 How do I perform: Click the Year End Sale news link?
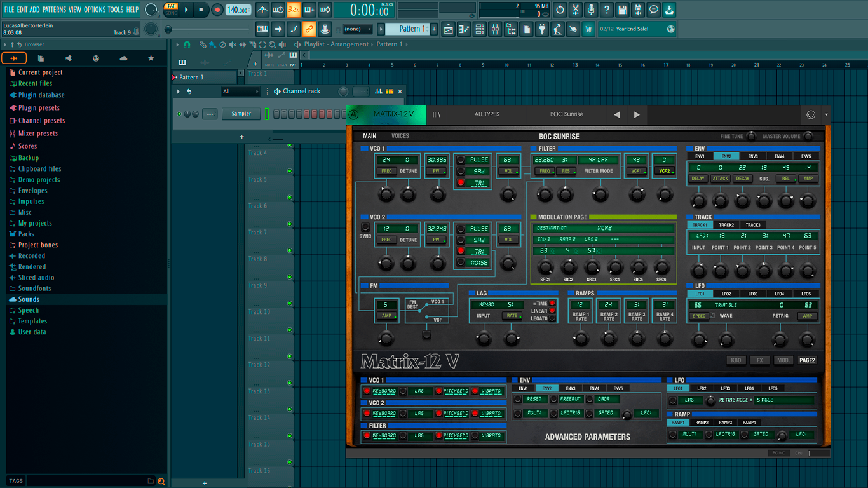637,29
